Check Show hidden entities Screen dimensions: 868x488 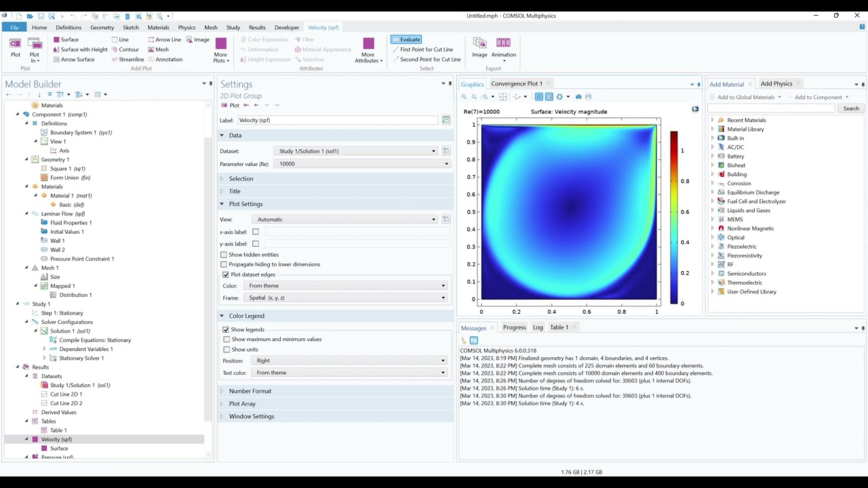(224, 255)
